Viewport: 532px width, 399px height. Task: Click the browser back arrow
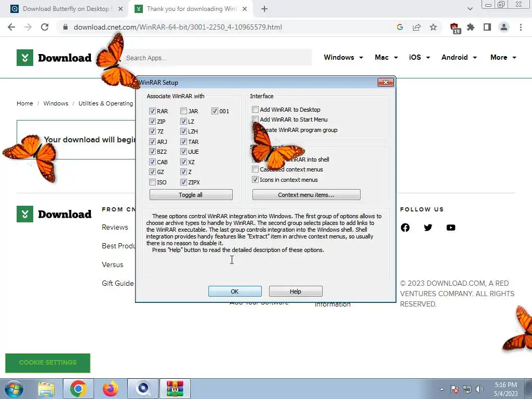point(11,27)
